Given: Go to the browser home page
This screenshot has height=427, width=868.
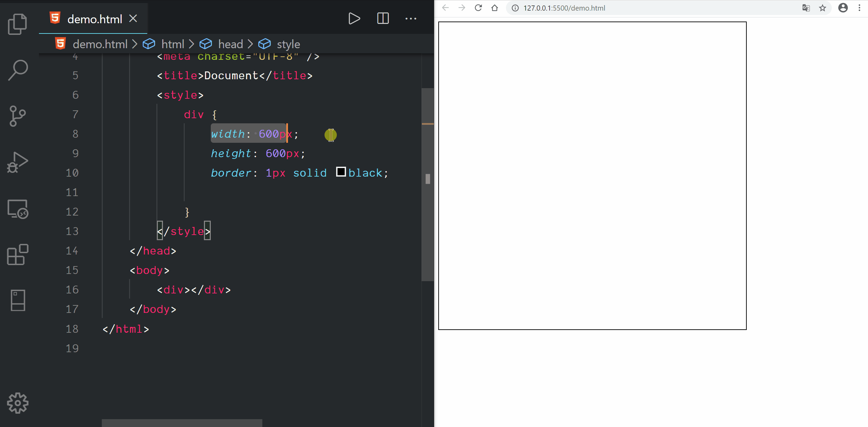Looking at the screenshot, I should [494, 8].
